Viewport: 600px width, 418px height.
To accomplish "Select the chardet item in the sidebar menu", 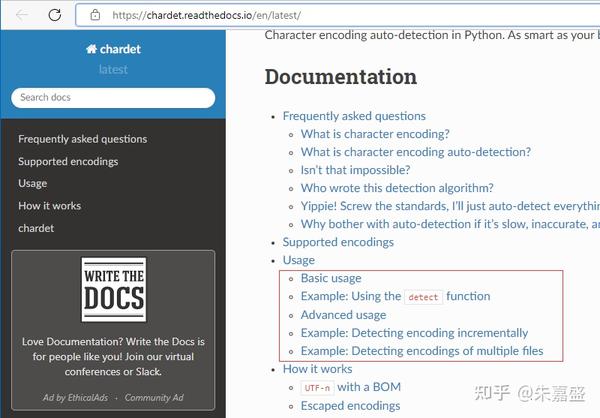I will [36, 228].
